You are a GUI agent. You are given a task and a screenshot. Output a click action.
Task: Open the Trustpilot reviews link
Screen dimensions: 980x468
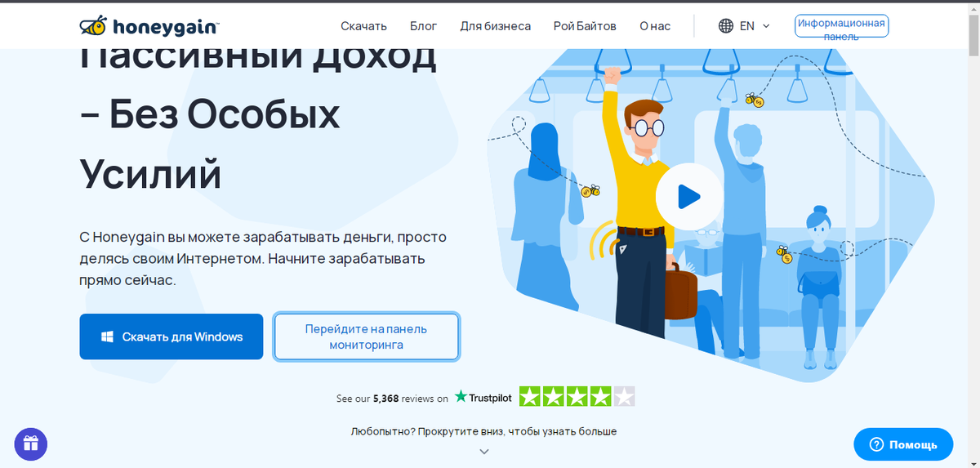[483, 398]
